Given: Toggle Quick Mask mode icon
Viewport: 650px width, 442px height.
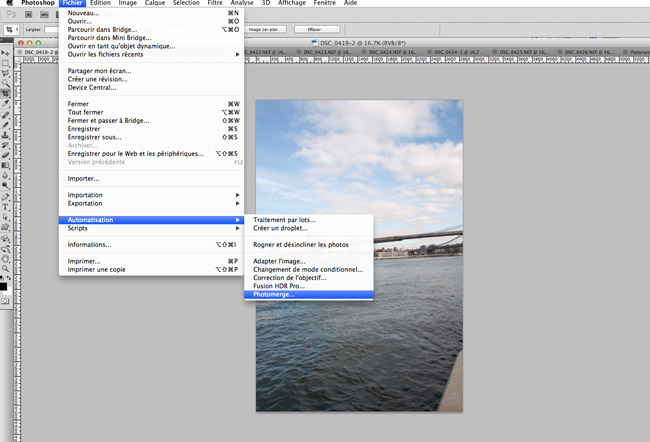Looking at the screenshot, I should [5, 301].
